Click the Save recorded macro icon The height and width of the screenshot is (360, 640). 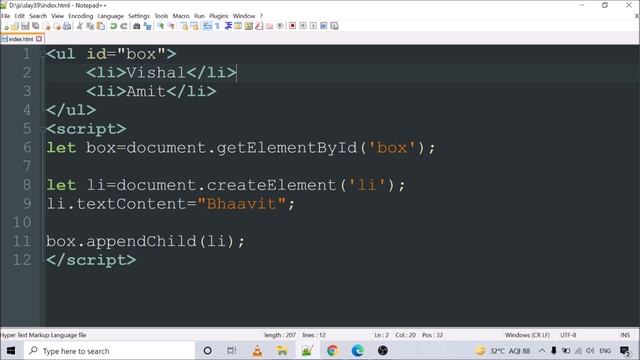pyautogui.click(x=334, y=26)
